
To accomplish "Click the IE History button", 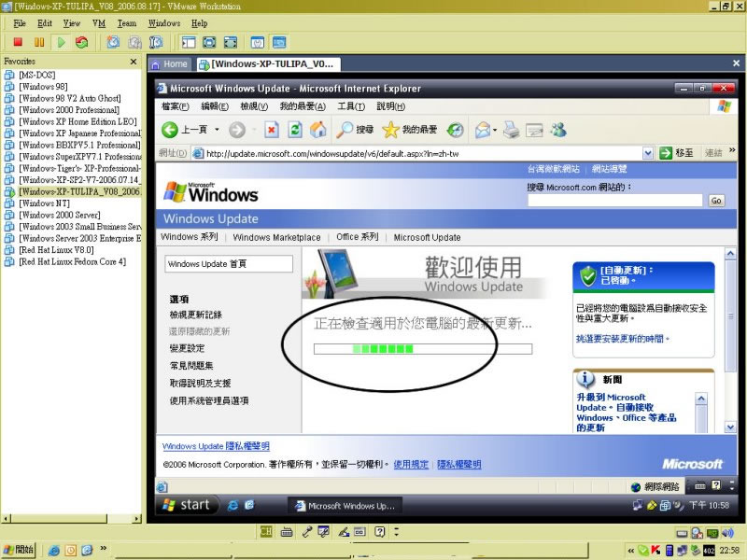I will (456, 130).
